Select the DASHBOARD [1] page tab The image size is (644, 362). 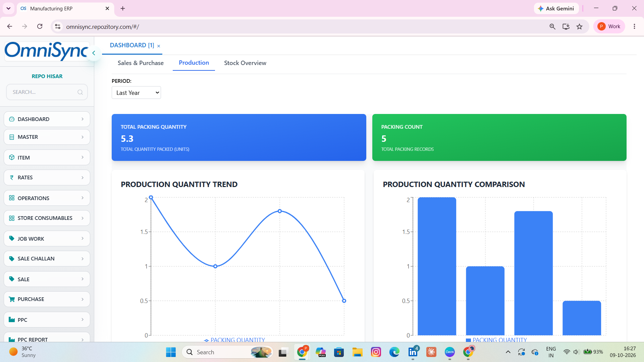(132, 45)
